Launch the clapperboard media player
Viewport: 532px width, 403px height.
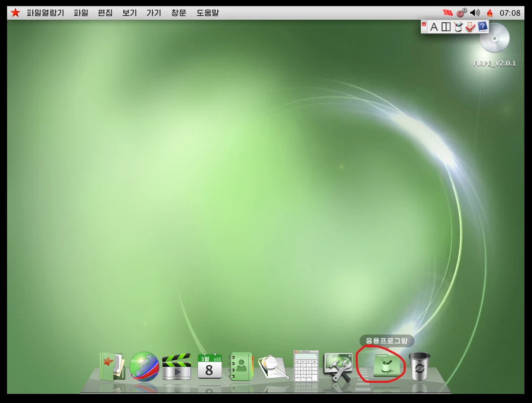(176, 367)
